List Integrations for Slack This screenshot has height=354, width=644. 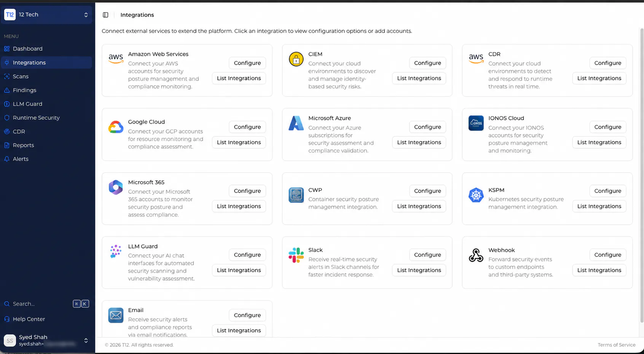tap(419, 270)
